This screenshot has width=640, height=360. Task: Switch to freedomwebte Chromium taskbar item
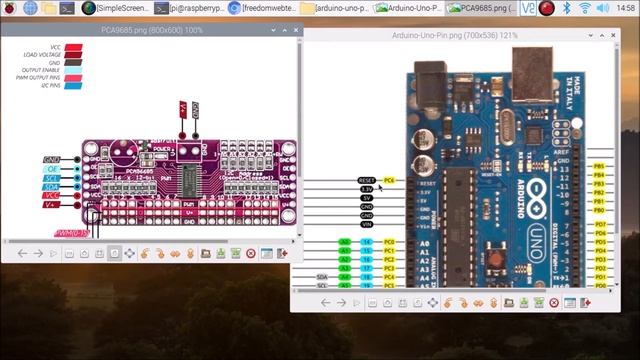262,8
